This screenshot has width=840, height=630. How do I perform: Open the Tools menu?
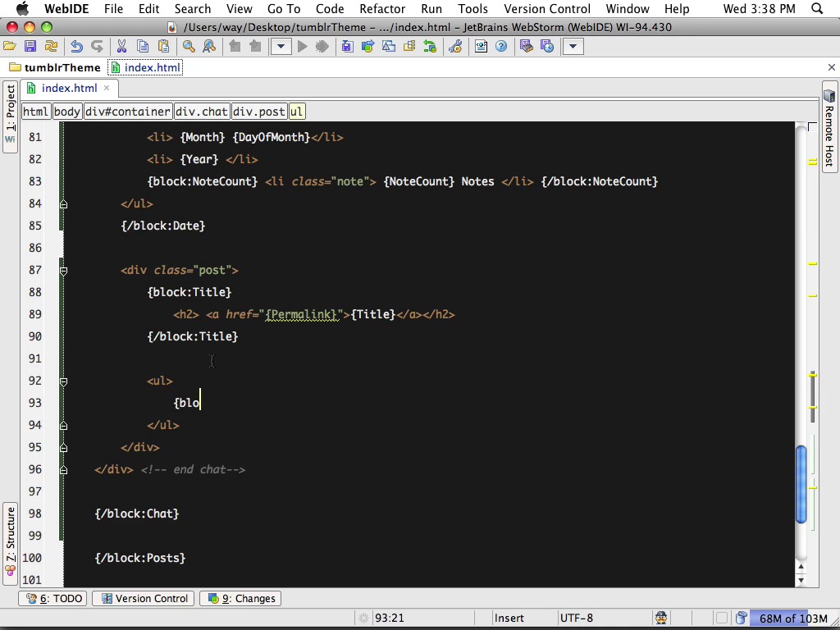[472, 8]
